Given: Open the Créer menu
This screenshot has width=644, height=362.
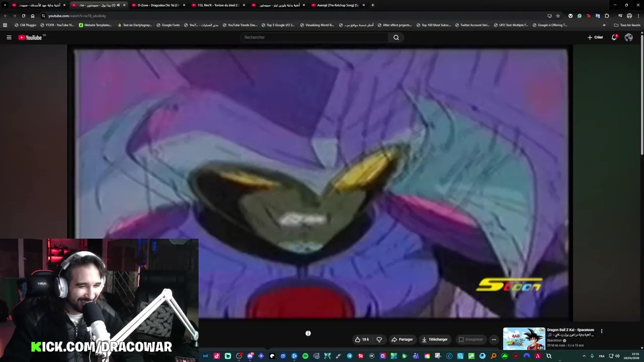Looking at the screenshot, I should [x=595, y=37].
